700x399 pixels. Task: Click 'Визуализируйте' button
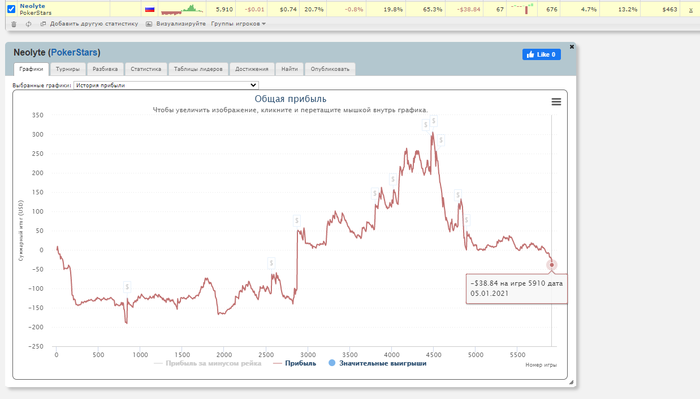(x=181, y=24)
